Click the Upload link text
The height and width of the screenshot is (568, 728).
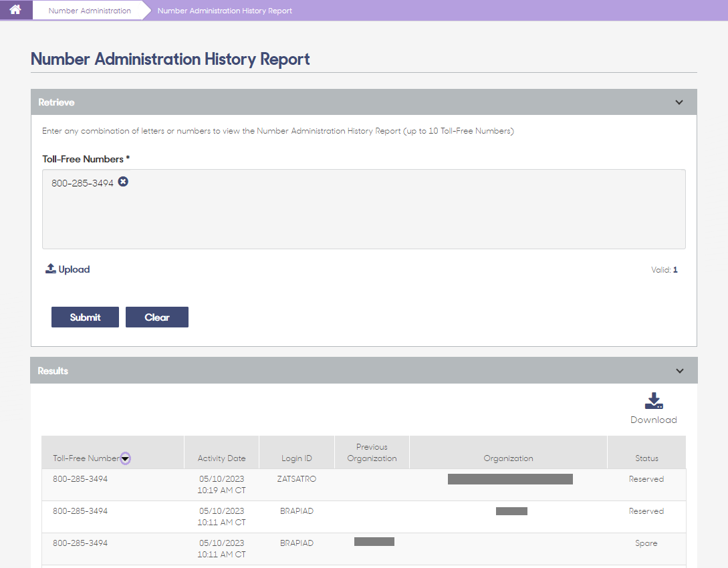pos(74,269)
